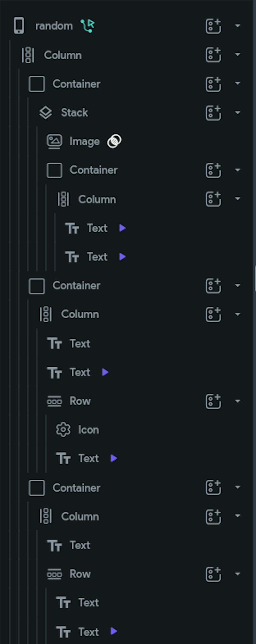
Task: Click the add-widget icon beside random page
Action: pyautogui.click(x=213, y=26)
